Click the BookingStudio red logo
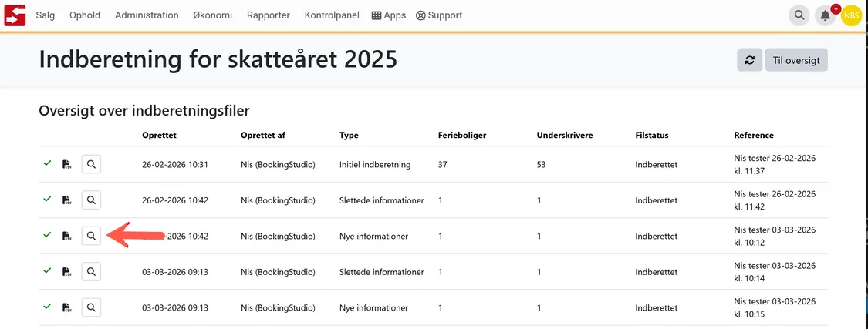The height and width of the screenshot is (329, 868). (x=15, y=15)
